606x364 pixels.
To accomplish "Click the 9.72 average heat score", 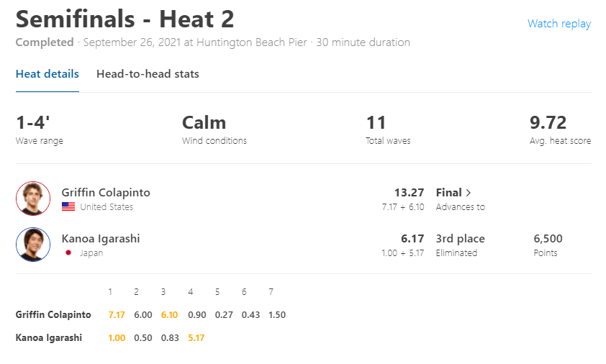I will (x=548, y=123).
